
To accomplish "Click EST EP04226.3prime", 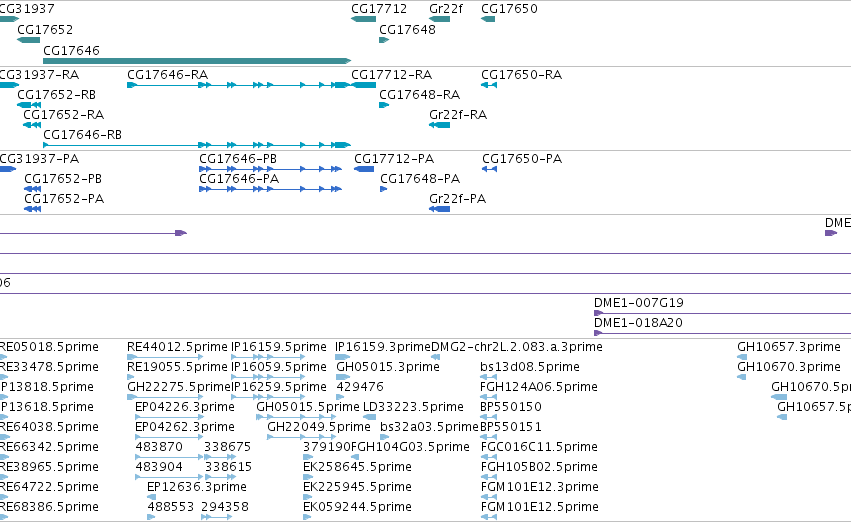I will click(x=185, y=407).
